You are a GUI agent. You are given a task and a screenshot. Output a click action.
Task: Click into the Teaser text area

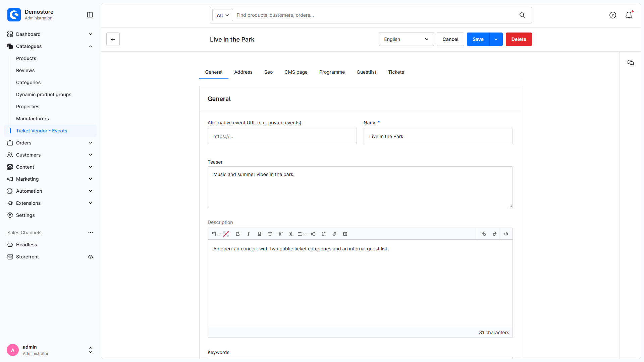pyautogui.click(x=360, y=187)
